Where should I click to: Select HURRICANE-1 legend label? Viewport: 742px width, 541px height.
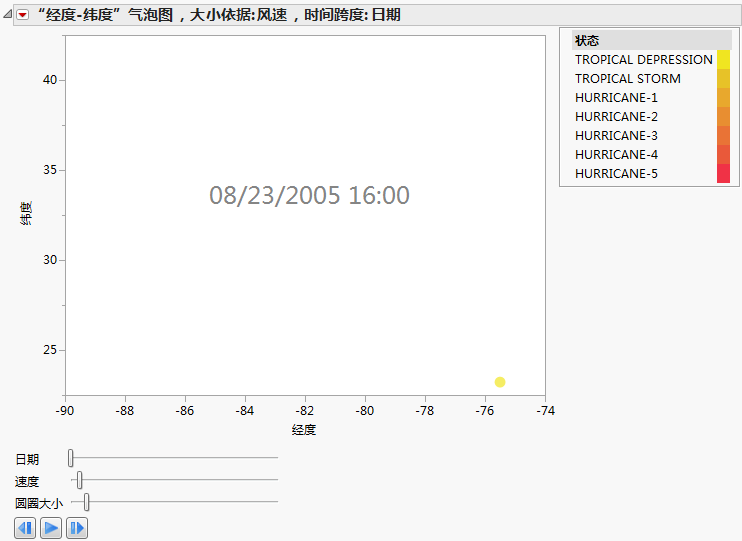pyautogui.click(x=616, y=98)
